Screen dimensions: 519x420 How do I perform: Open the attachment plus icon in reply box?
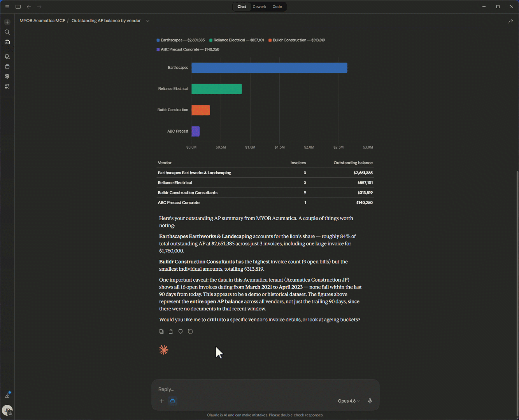click(x=161, y=401)
